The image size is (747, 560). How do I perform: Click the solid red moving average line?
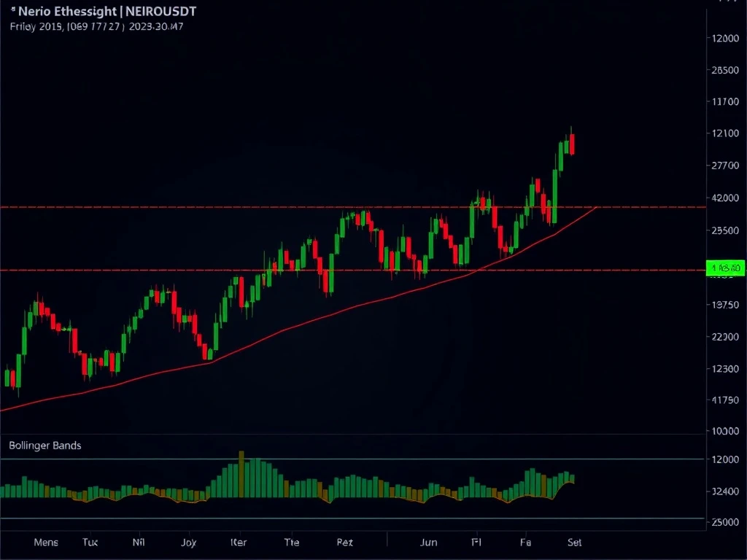pos(298,324)
